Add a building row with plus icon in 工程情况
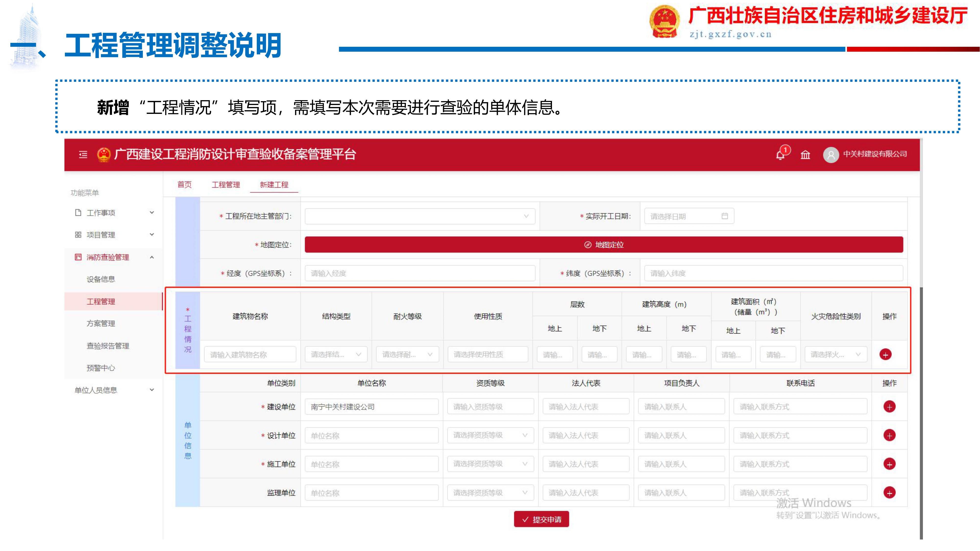 tap(885, 354)
